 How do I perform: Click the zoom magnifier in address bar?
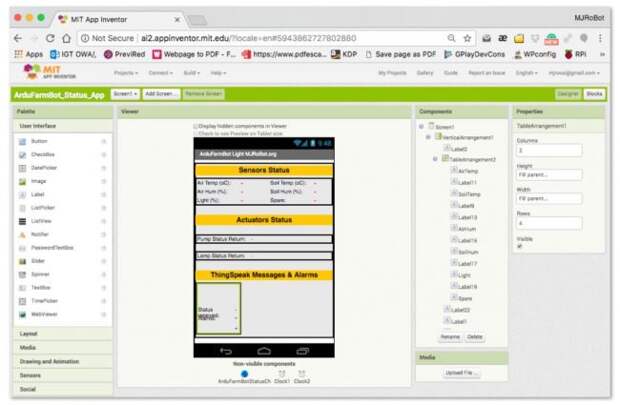[451, 38]
